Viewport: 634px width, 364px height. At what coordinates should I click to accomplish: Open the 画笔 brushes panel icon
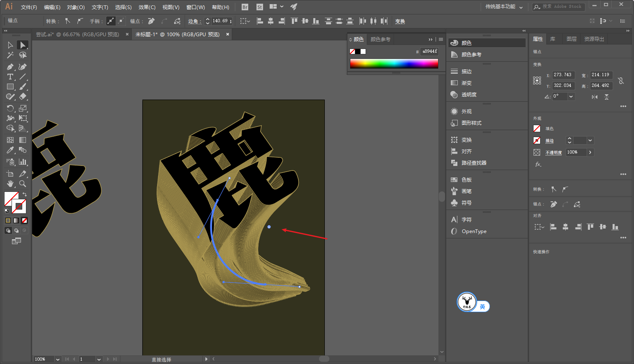click(x=454, y=191)
